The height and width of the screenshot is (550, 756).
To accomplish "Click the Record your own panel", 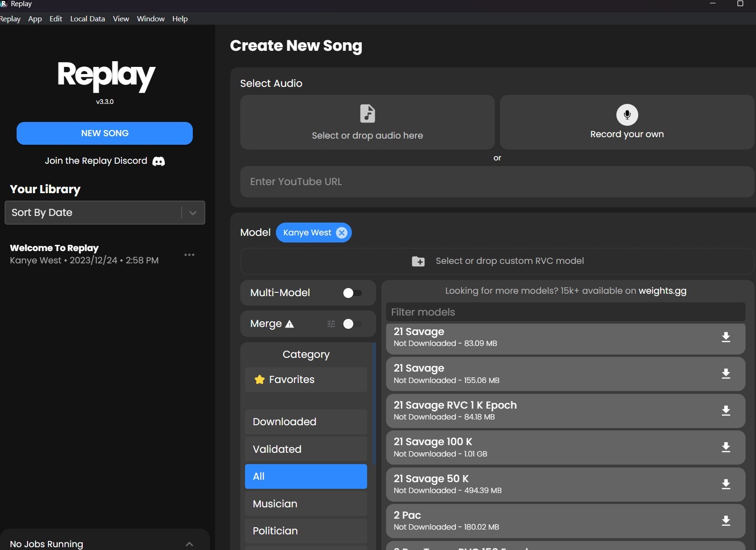I will coord(627,122).
